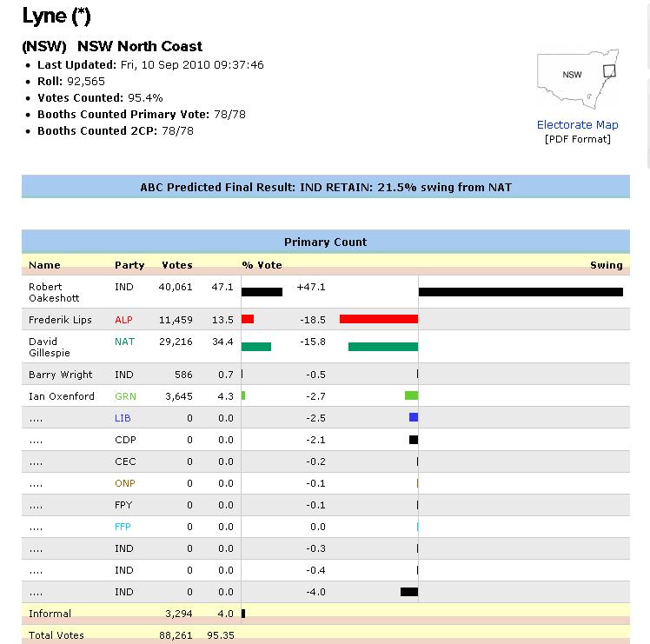
Task: Click the blue LIB swing bar
Action: [414, 417]
